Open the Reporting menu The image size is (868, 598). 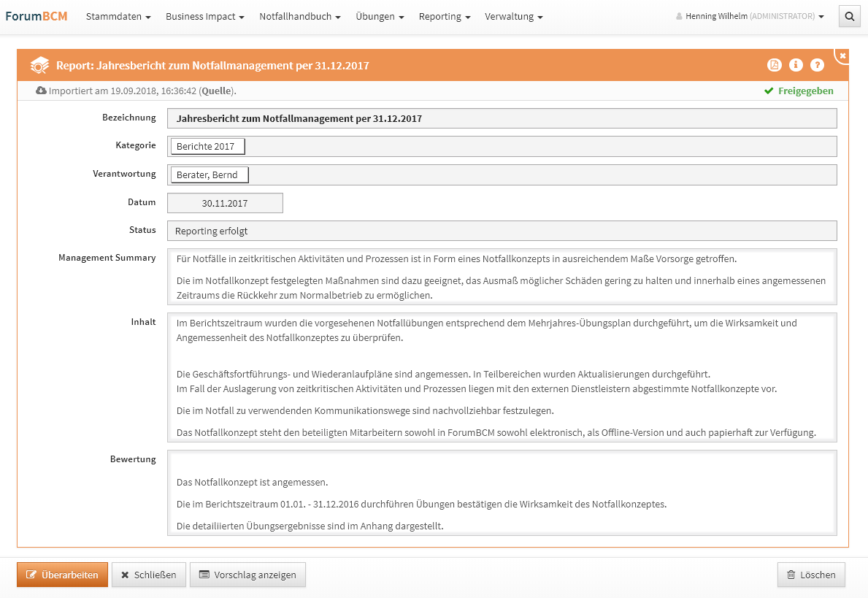tap(444, 16)
